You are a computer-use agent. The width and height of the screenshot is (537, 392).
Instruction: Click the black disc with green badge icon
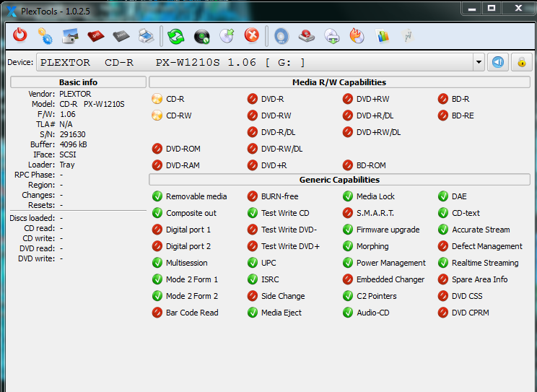pyautogui.click(x=201, y=36)
